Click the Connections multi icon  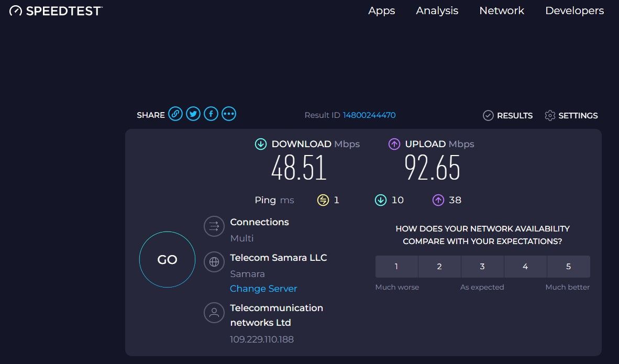tap(214, 226)
